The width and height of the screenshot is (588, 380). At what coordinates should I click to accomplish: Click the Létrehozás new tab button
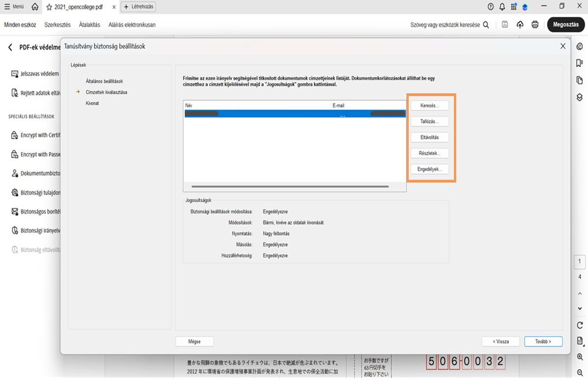139,6
